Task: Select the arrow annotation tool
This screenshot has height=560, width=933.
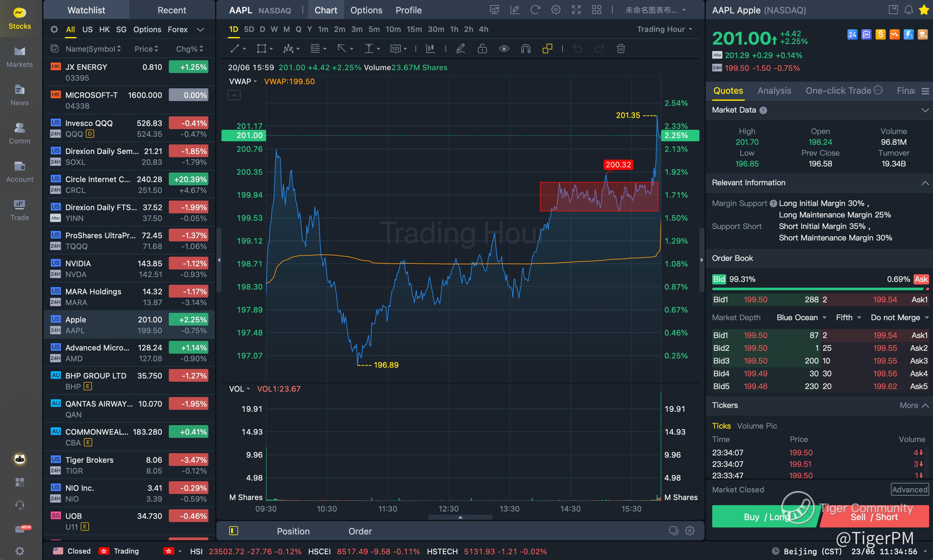Action: [x=342, y=48]
